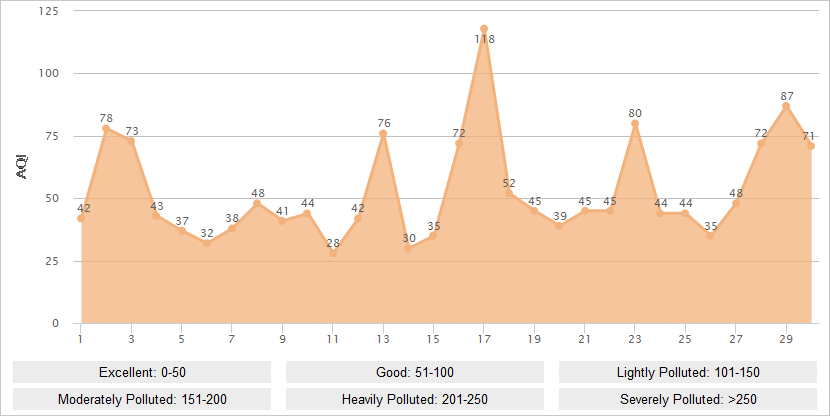Click the x-axis label 19
This screenshot has width=830, height=416.
(x=534, y=339)
